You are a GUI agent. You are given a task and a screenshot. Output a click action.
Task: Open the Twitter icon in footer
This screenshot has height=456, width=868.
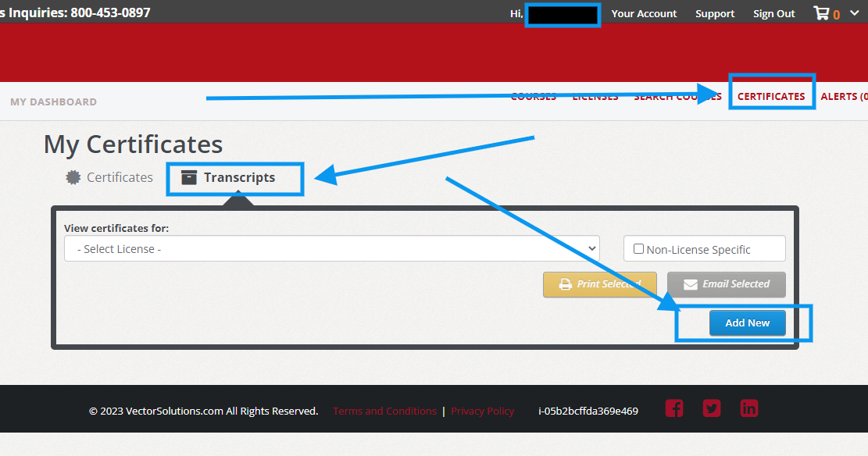711,408
